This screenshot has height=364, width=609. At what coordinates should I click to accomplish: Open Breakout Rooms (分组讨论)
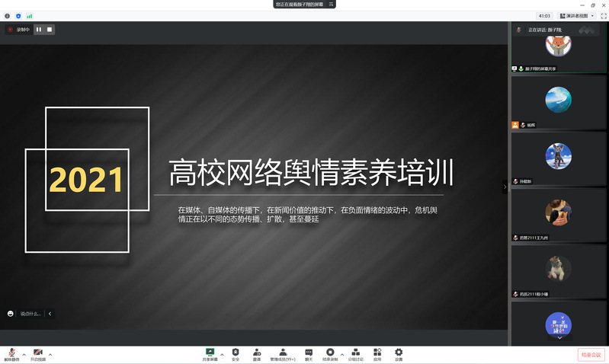[356, 353]
